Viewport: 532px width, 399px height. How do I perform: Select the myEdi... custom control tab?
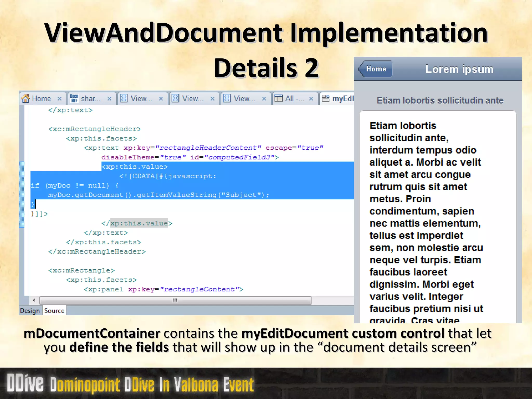[337, 99]
